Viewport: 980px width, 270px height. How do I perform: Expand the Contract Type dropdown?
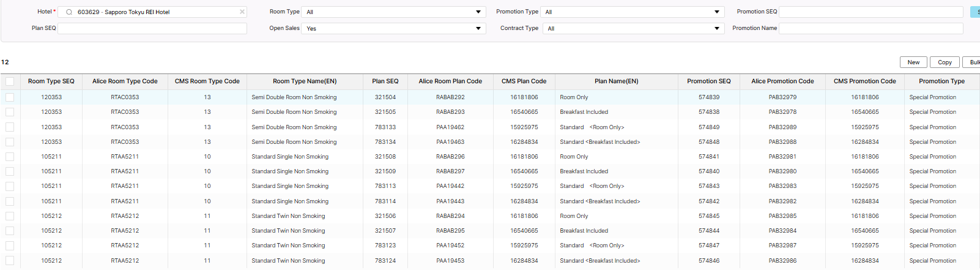point(633,29)
